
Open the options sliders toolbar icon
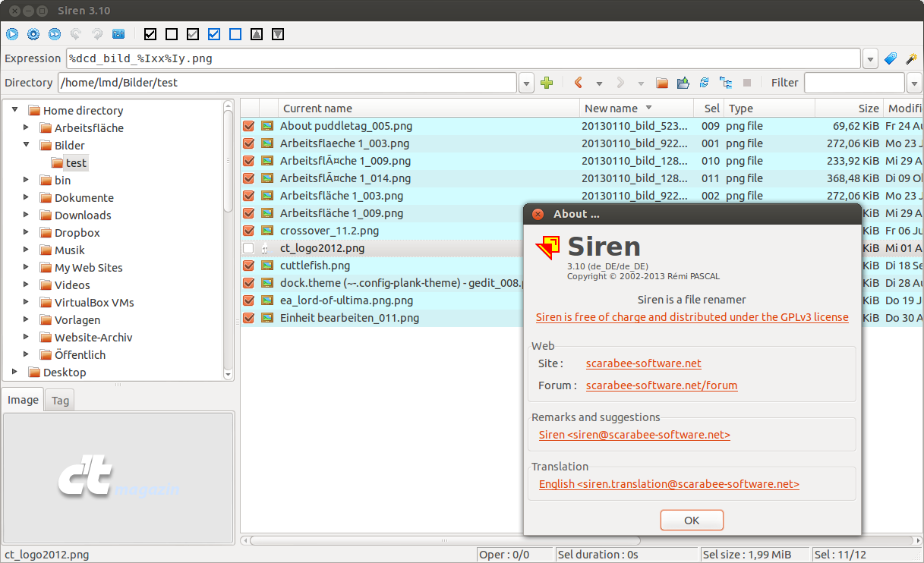point(118,33)
